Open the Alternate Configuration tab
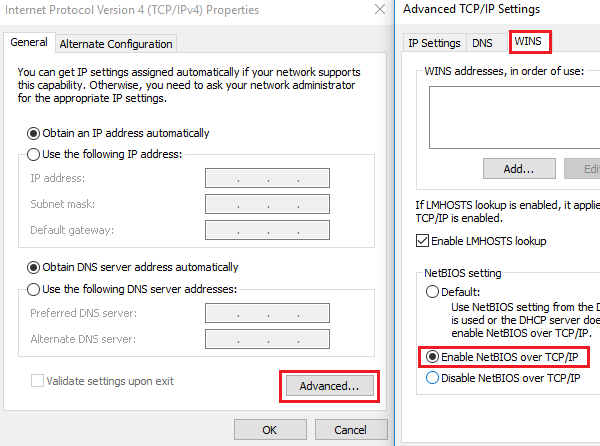The image size is (600, 446). click(116, 44)
